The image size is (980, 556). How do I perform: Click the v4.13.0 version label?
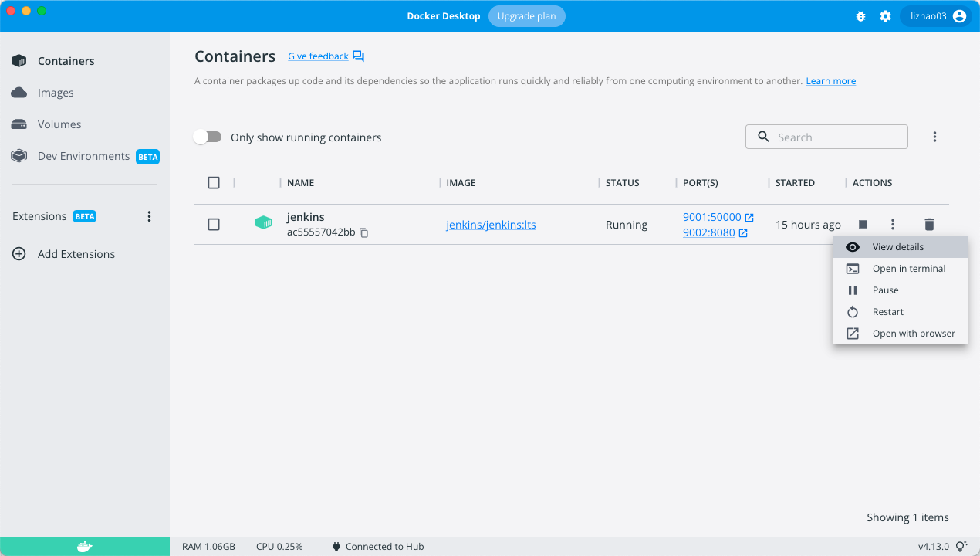tap(934, 547)
